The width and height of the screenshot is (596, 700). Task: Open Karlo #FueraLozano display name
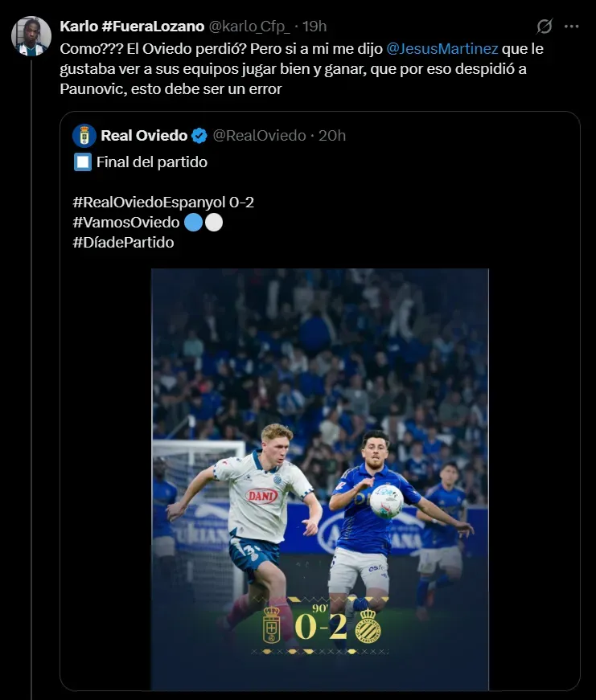(x=132, y=27)
